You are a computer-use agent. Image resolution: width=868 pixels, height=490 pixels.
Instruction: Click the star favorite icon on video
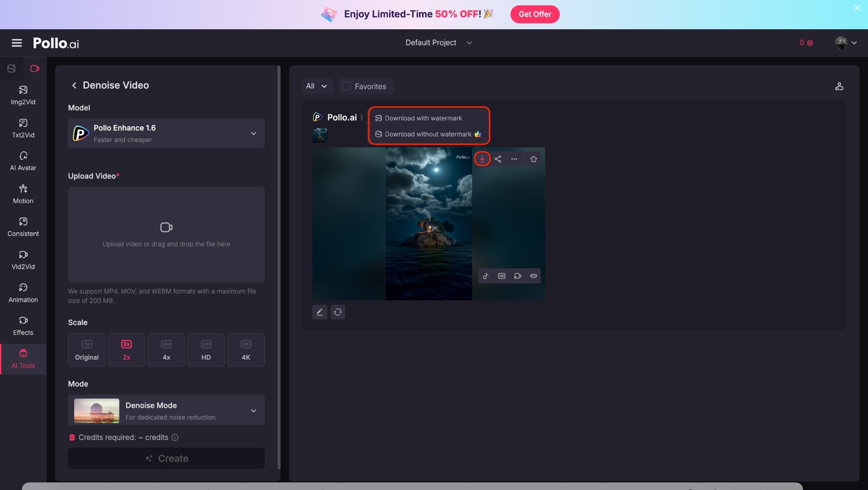pyautogui.click(x=534, y=159)
